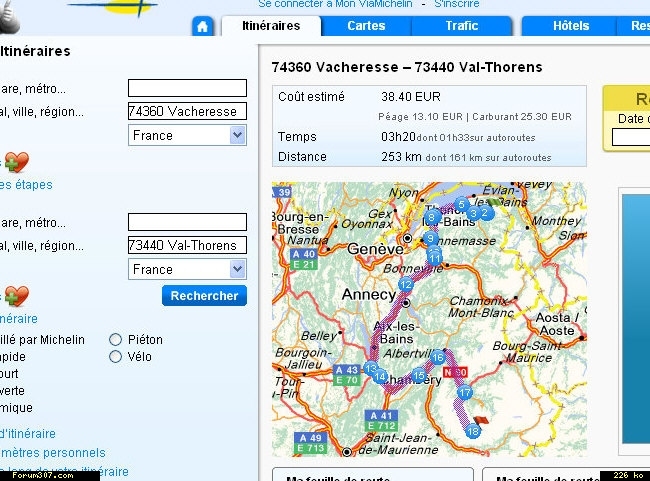Select route step marker 2 on map

click(485, 213)
